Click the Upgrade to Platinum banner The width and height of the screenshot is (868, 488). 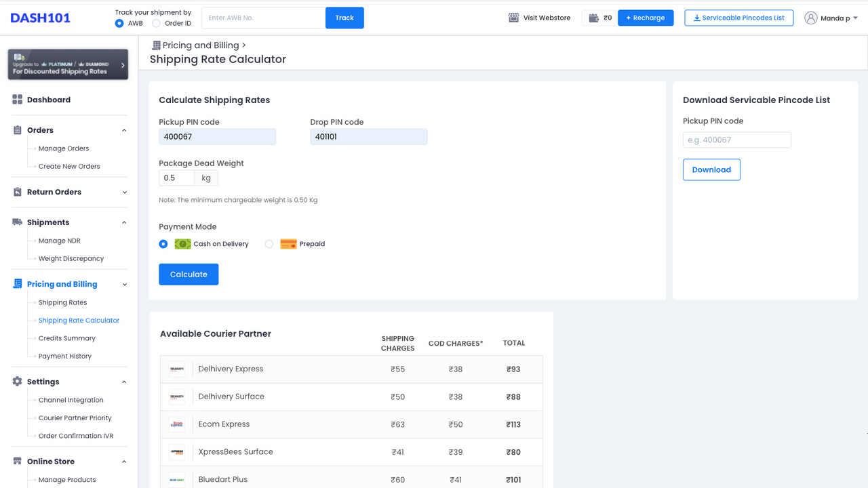(68, 64)
